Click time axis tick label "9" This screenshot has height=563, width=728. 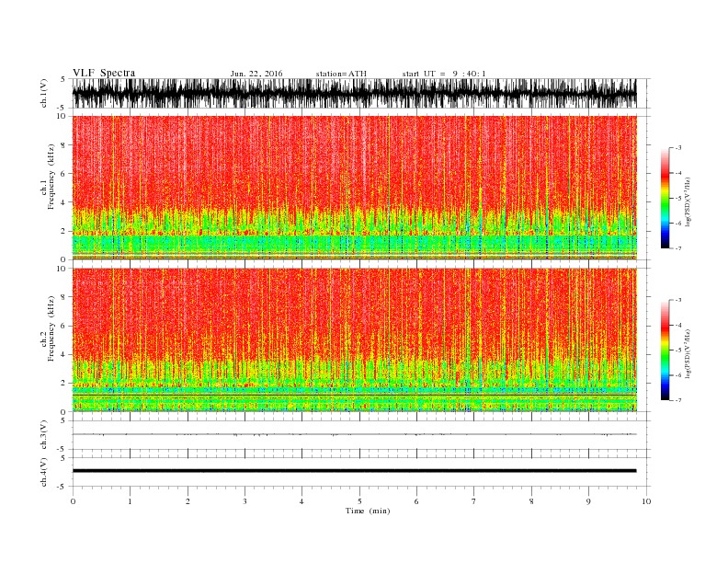pyautogui.click(x=588, y=501)
